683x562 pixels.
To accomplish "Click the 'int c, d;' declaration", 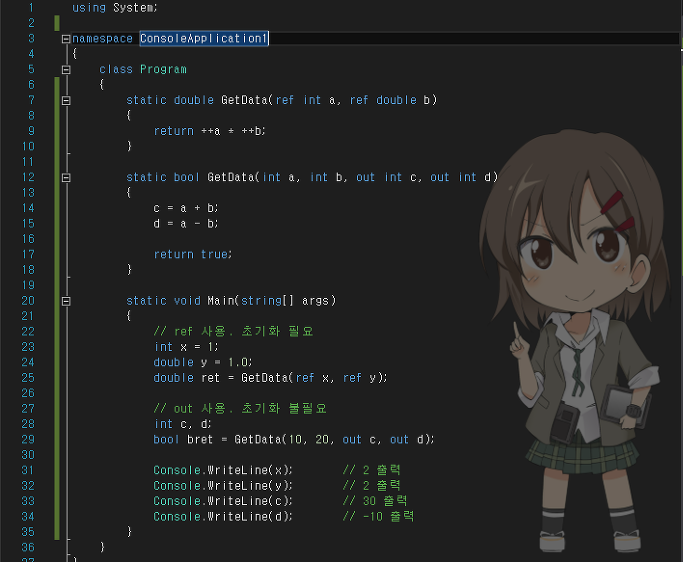I will click(x=183, y=424).
